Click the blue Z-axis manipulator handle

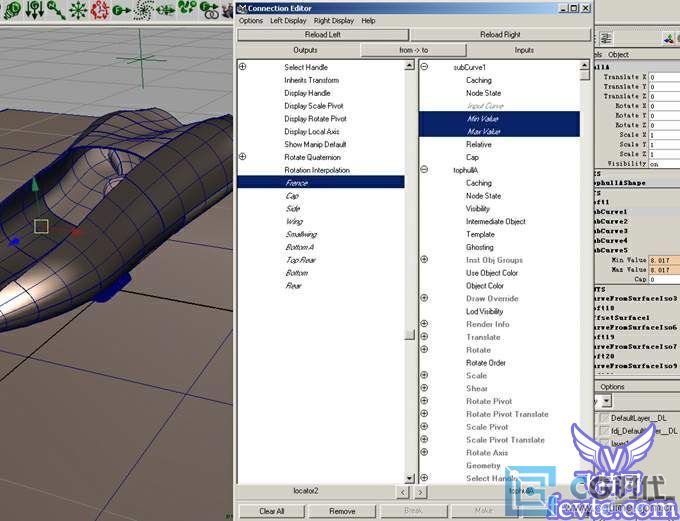[x=14, y=242]
